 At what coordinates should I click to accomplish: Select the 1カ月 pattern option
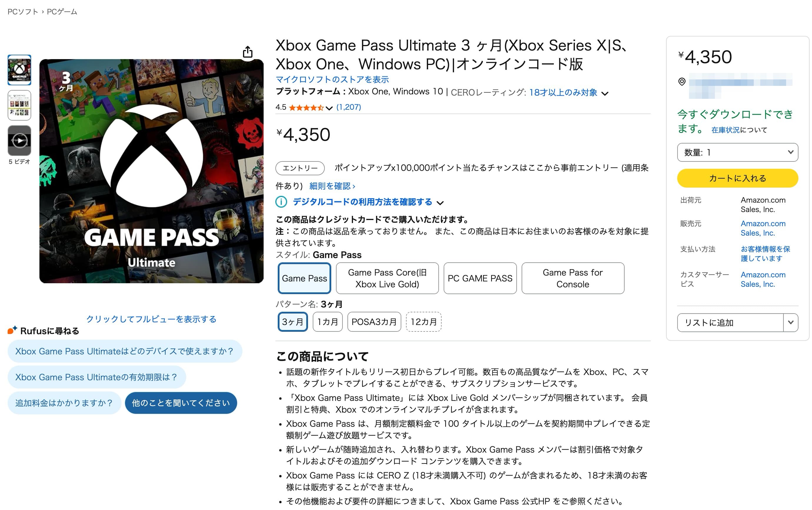click(x=327, y=321)
